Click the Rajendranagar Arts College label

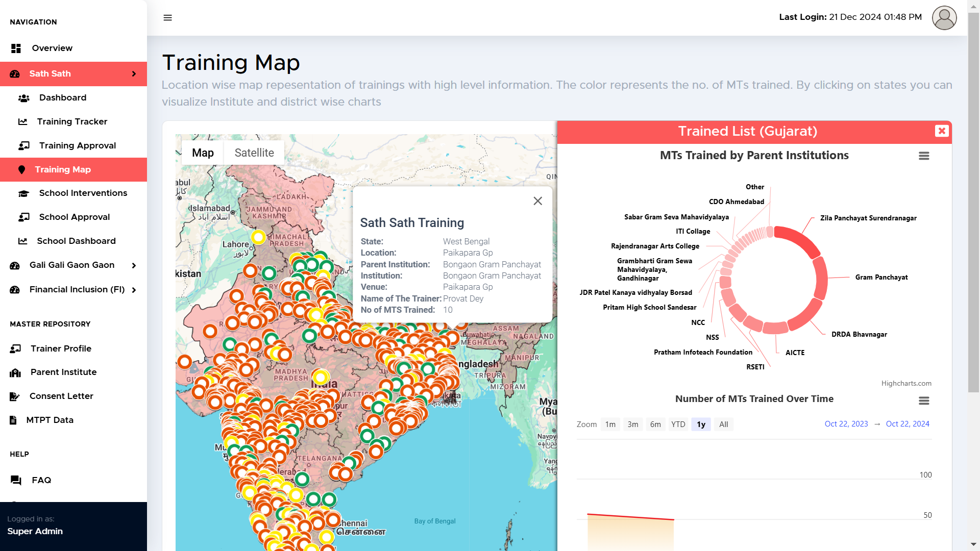[x=655, y=246]
